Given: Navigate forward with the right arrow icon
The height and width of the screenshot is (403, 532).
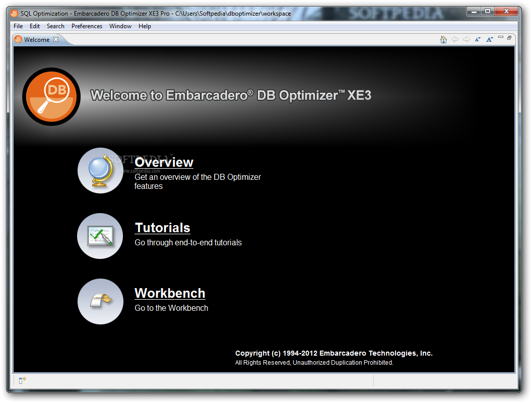Looking at the screenshot, I should pyautogui.click(x=467, y=40).
